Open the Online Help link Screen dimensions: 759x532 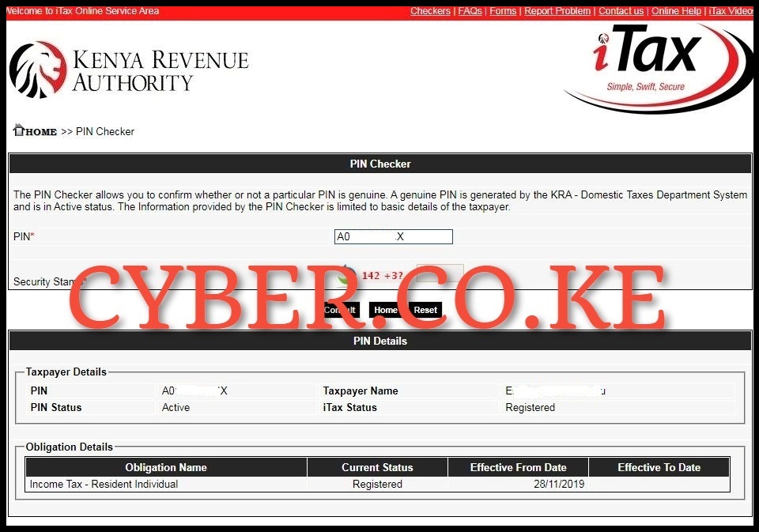(x=676, y=10)
